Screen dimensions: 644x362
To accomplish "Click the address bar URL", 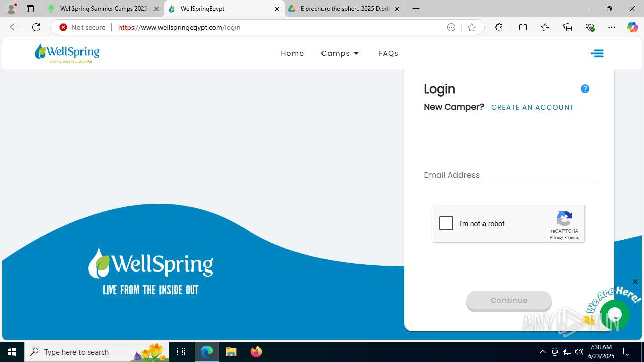I will [179, 27].
